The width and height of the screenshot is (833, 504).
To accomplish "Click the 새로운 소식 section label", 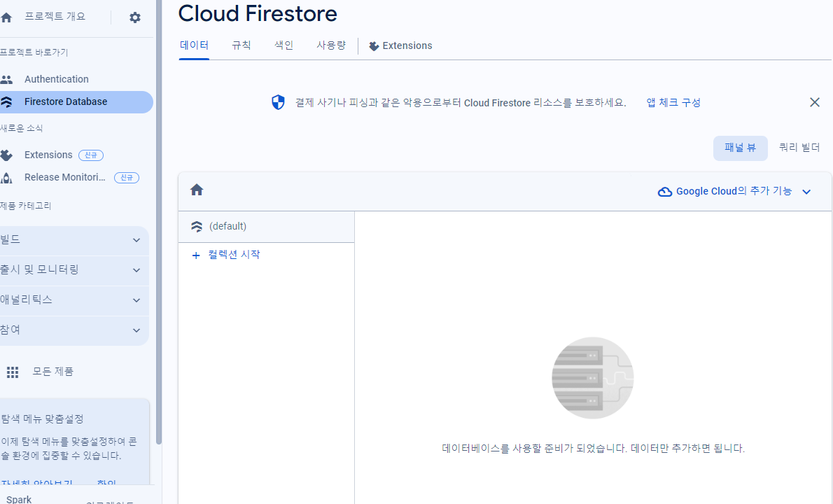I will point(21,129).
